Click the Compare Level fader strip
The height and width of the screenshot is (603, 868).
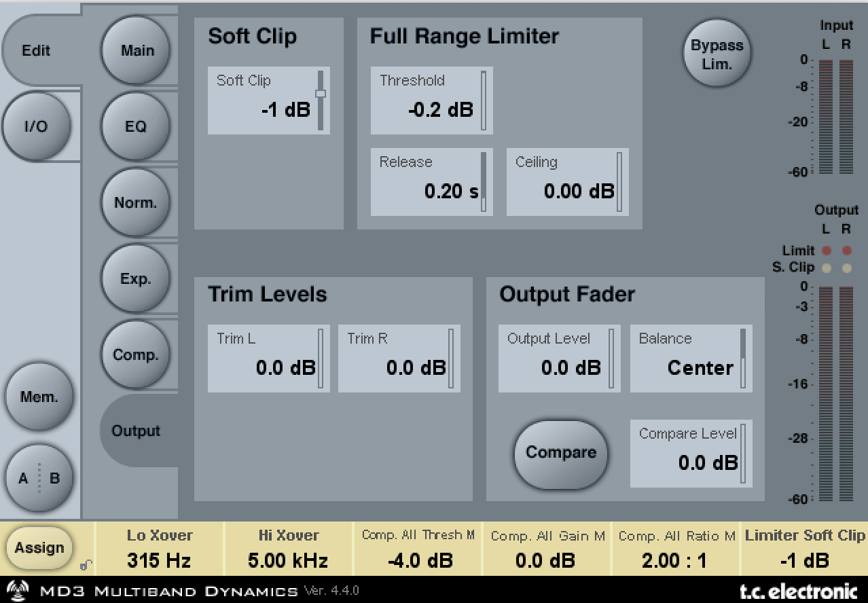click(744, 454)
